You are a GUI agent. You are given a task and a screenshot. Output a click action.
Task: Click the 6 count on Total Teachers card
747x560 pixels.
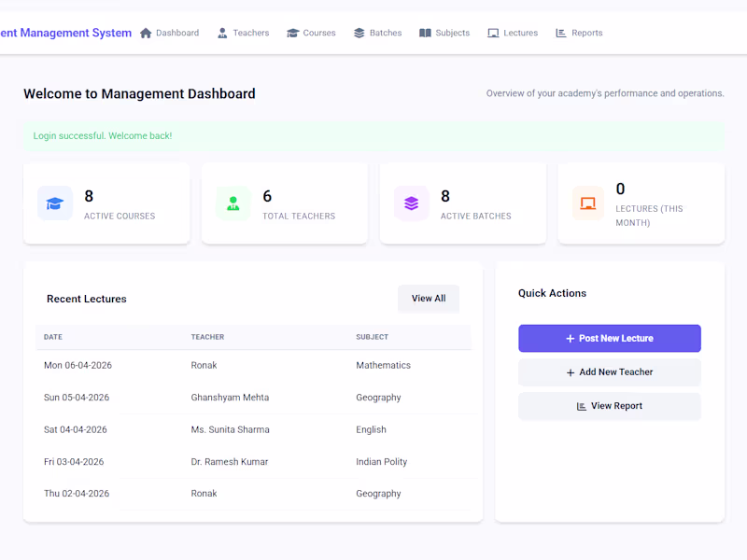point(267,196)
